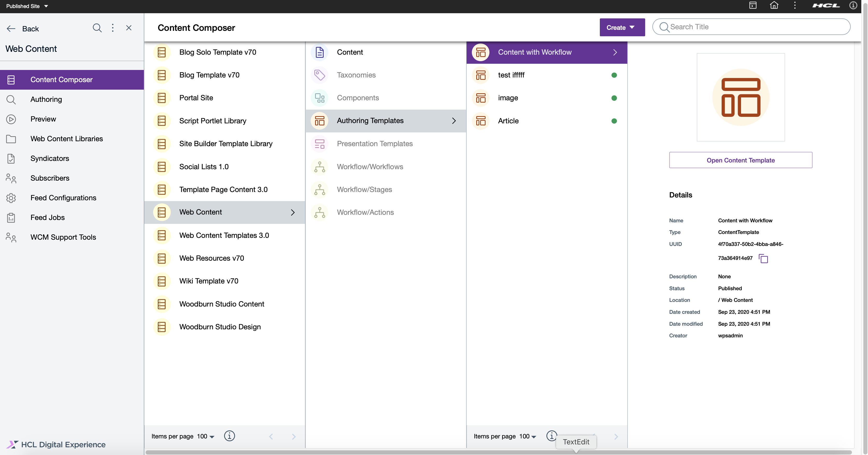The image size is (868, 455).
Task: Open the Create dropdown button
Action: (x=622, y=27)
